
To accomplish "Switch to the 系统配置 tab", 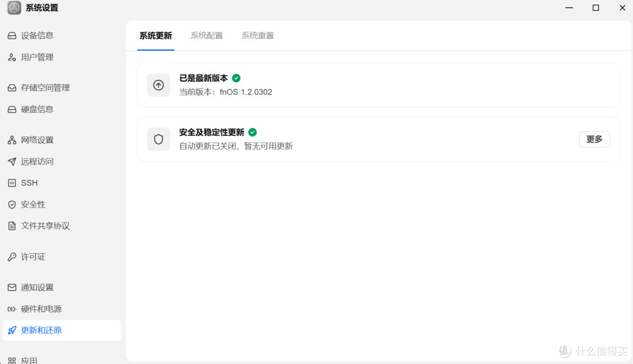I will click(x=207, y=36).
